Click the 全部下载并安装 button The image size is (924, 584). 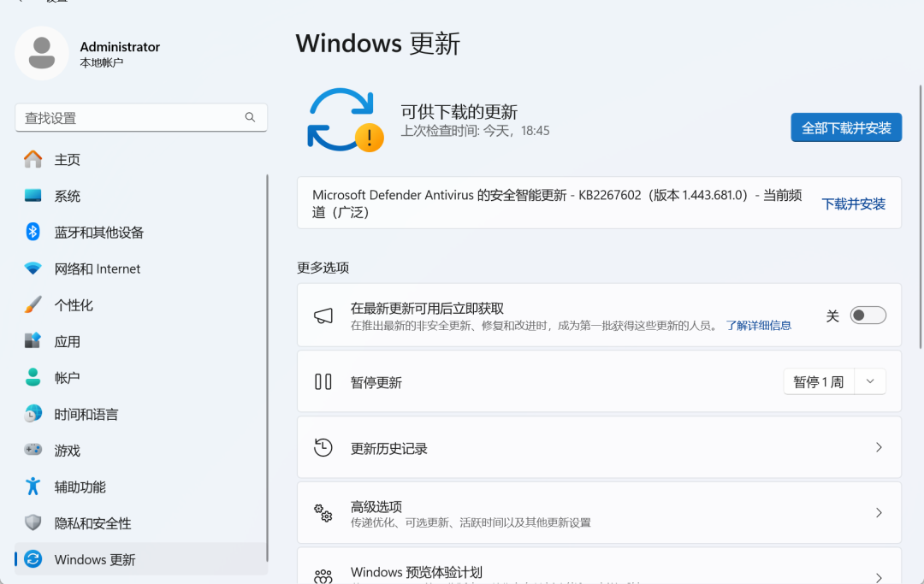coord(846,127)
